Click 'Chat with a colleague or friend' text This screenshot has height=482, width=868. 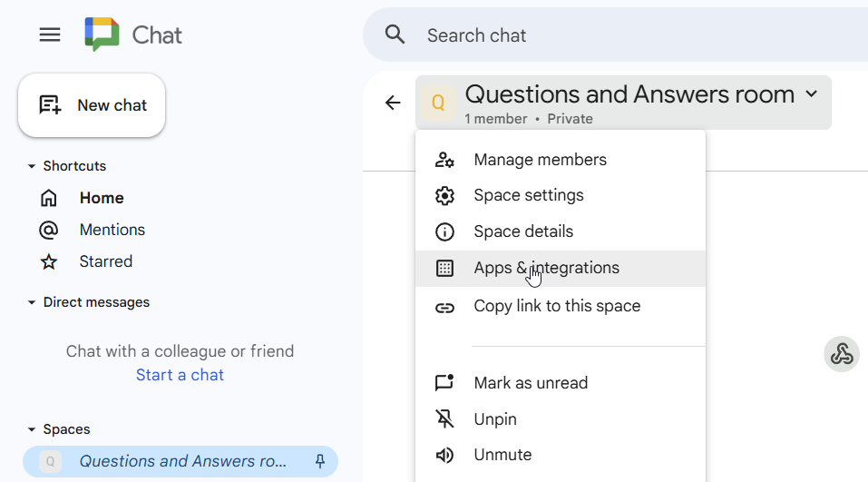[x=180, y=351]
